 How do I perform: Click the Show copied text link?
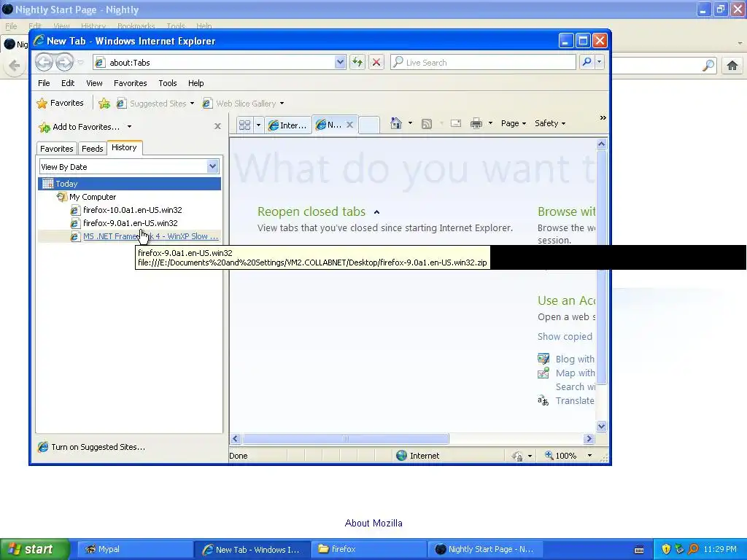565,336
